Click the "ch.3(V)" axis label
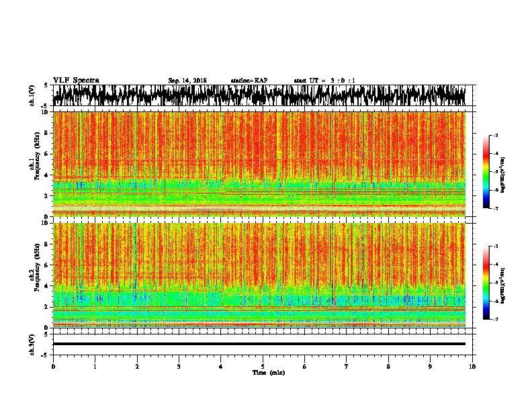Image resolution: width=532 pixels, height=411 pixels. [x=32, y=345]
